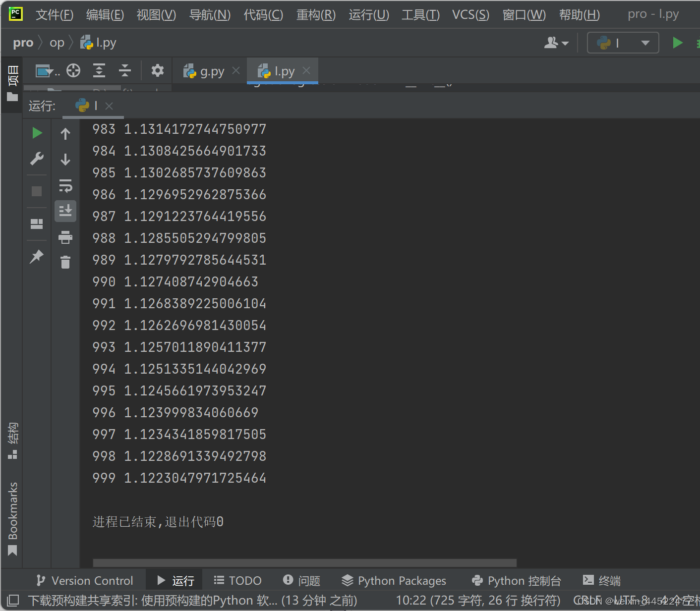This screenshot has width=700, height=611.
Task: Open the 重构(R) menu
Action: (316, 15)
